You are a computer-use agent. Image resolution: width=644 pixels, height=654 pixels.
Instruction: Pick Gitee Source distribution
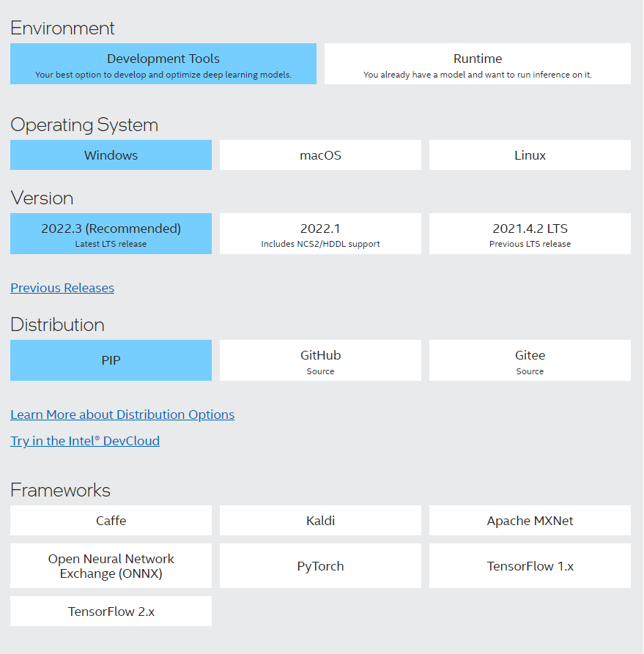coord(530,360)
